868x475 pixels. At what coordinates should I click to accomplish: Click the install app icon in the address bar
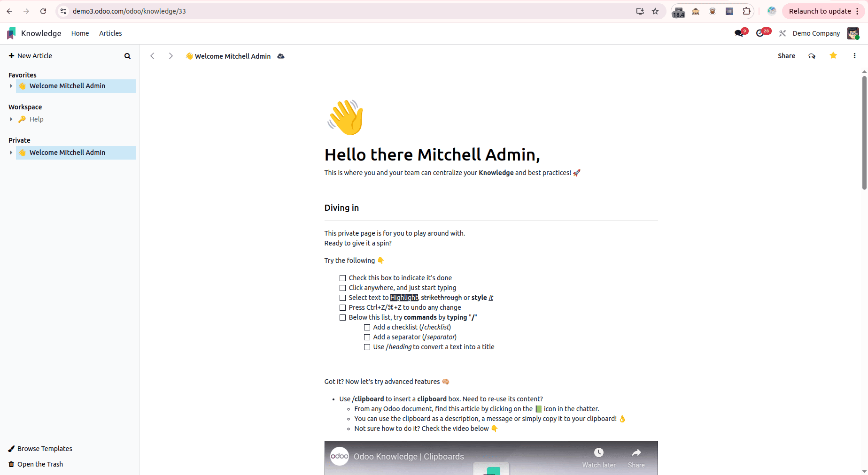pyautogui.click(x=640, y=11)
